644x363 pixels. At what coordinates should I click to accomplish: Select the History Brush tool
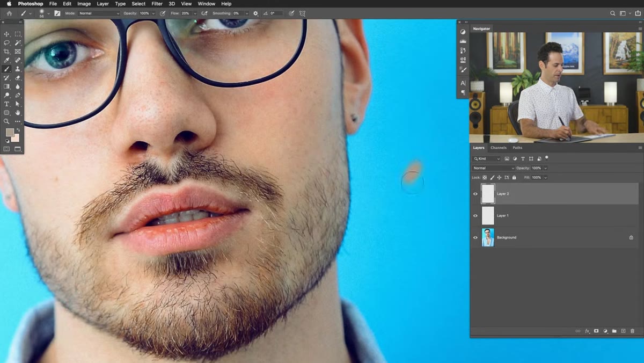pyautogui.click(x=7, y=78)
